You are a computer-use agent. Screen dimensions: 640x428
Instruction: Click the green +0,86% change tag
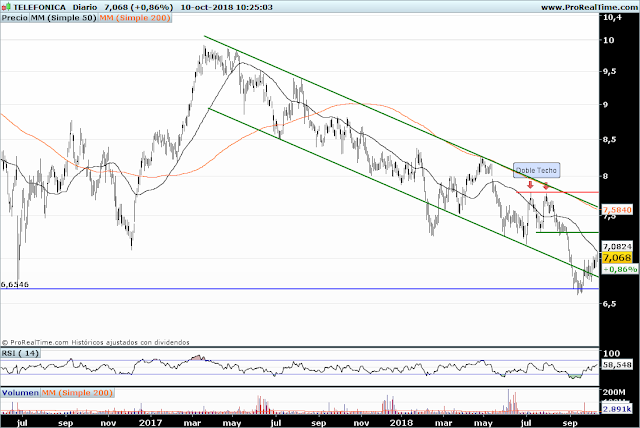tap(620, 269)
